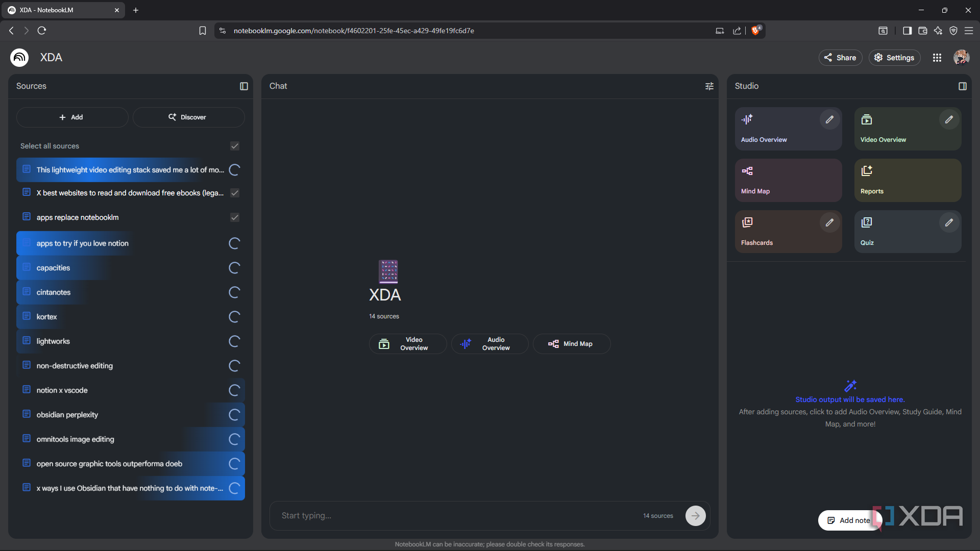This screenshot has width=980, height=551.
Task: Select the 'XDA - NotebookLM' browser tab
Action: 64,10
